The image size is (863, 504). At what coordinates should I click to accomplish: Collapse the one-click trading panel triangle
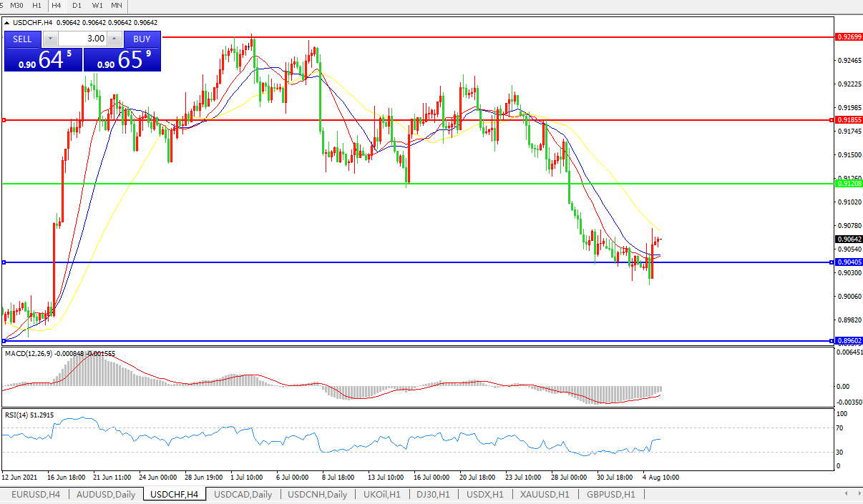pos(7,22)
